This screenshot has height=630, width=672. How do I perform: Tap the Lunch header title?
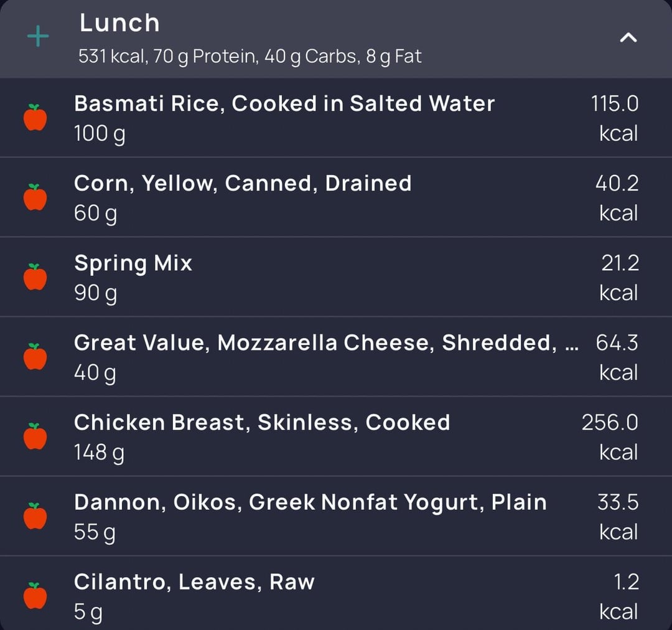pyautogui.click(x=119, y=23)
